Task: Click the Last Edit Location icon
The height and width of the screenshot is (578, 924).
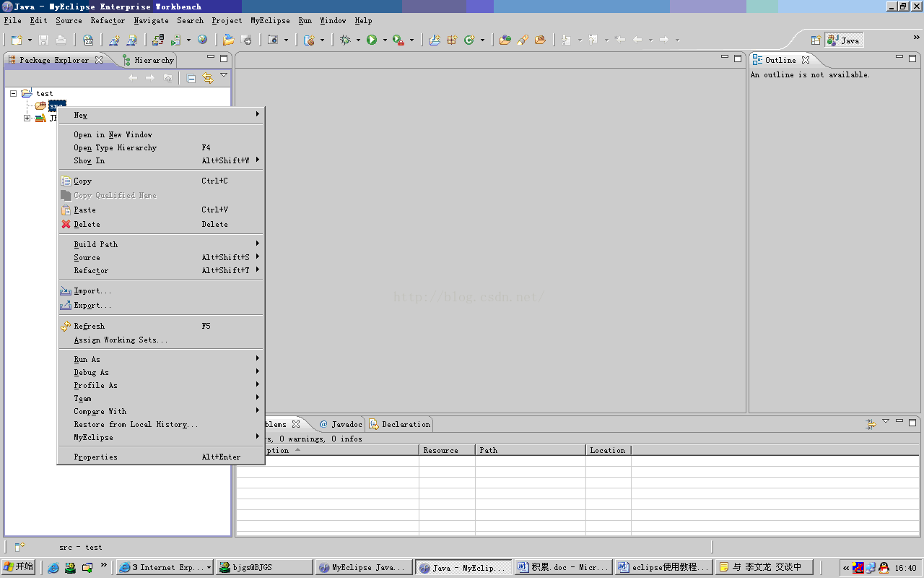Action: point(620,40)
